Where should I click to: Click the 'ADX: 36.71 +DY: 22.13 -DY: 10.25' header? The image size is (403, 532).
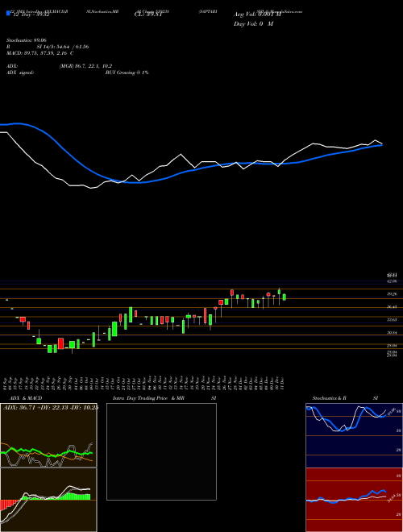click(x=50, y=408)
